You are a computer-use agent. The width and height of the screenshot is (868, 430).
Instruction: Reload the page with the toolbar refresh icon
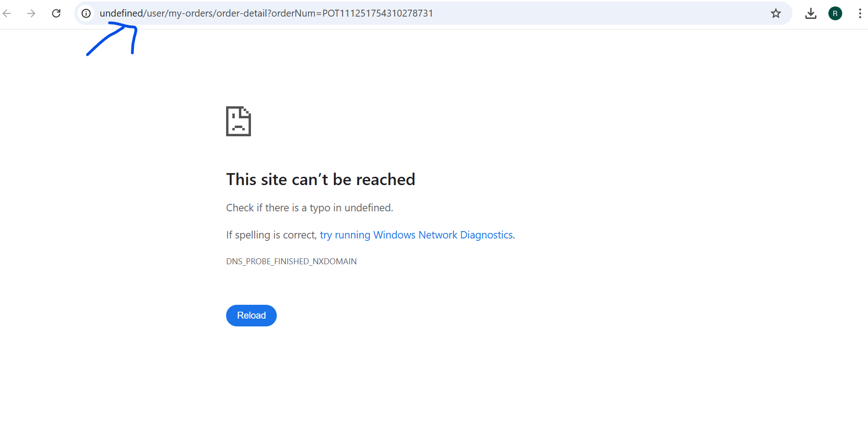(x=56, y=13)
